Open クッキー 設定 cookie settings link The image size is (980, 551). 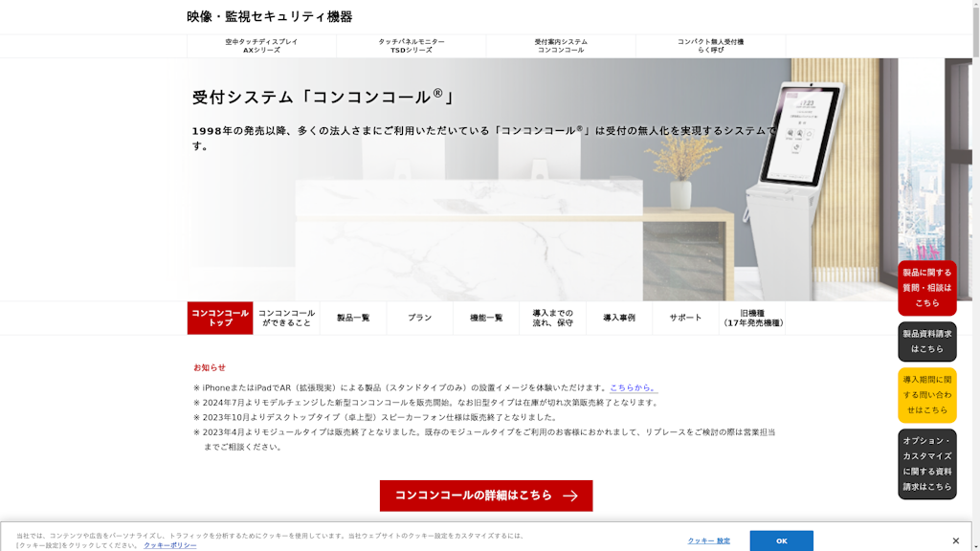[x=708, y=540]
